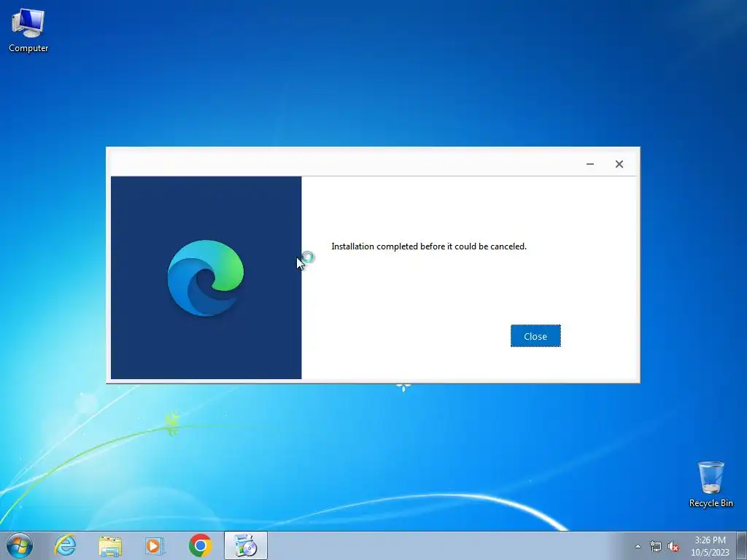Launch Internet Explorer from the taskbar

(x=65, y=545)
